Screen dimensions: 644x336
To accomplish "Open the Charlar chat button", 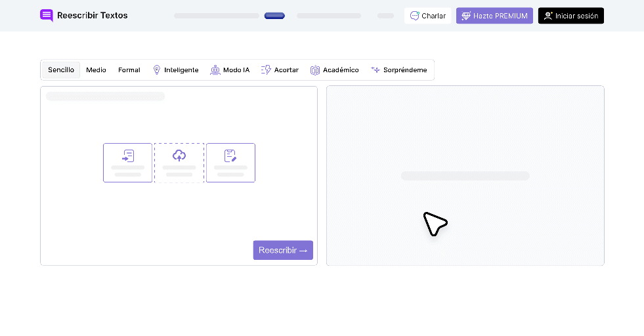I will coord(427,16).
